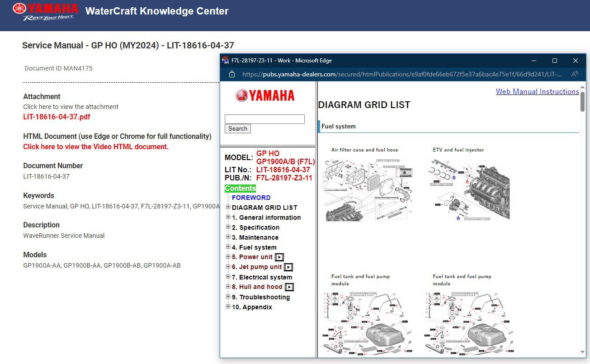Click the Search button in the manual sidebar
The width and height of the screenshot is (590, 364).
[x=238, y=129]
